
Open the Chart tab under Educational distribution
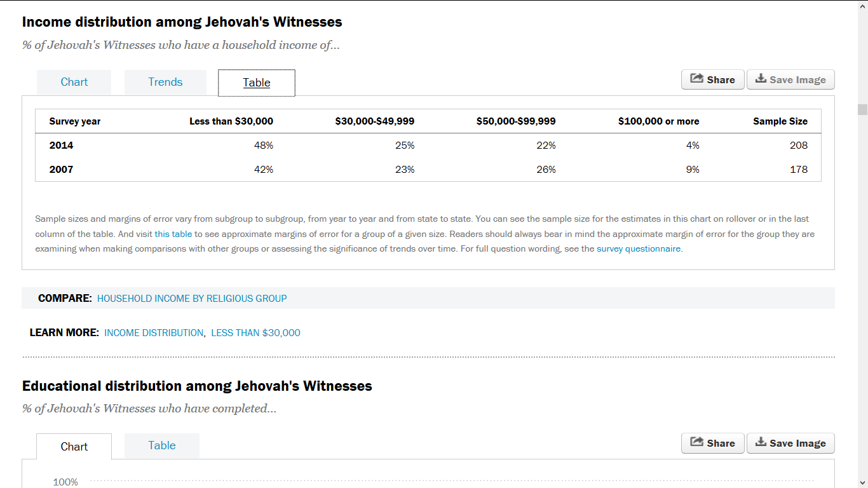[x=74, y=446]
